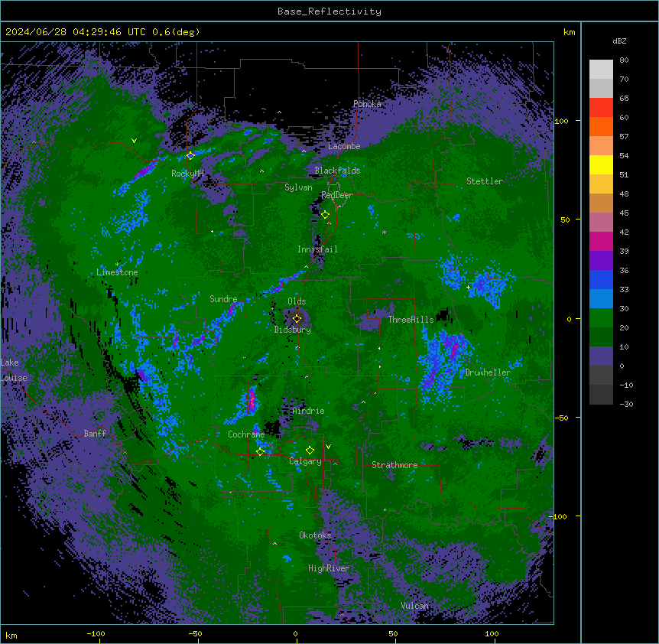Click the yellow V marker east of Calgary
Viewport: 659px width, 644px height.
(328, 447)
